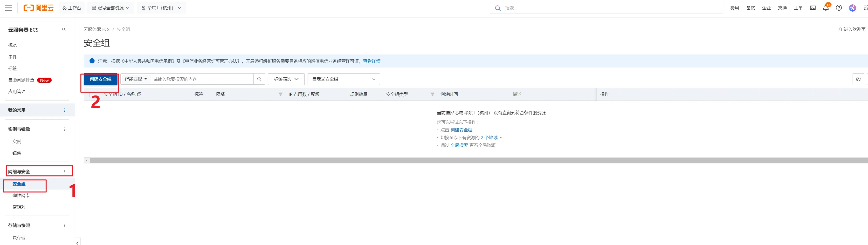Viewport: 868px width, 245px height.
Task: Click the filter icon on 网络 column
Action: 280,94
